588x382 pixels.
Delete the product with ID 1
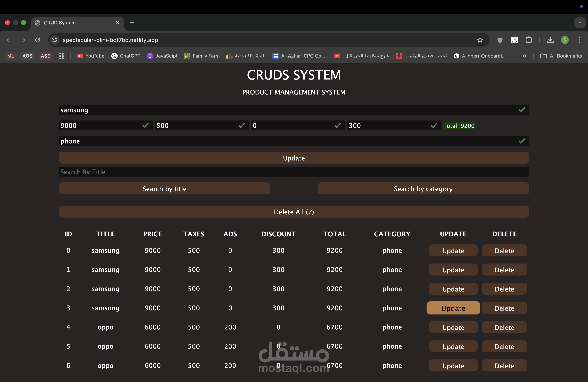(x=504, y=270)
